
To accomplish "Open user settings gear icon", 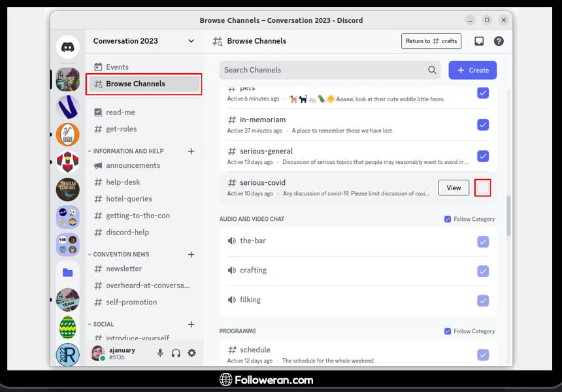I will point(191,353).
